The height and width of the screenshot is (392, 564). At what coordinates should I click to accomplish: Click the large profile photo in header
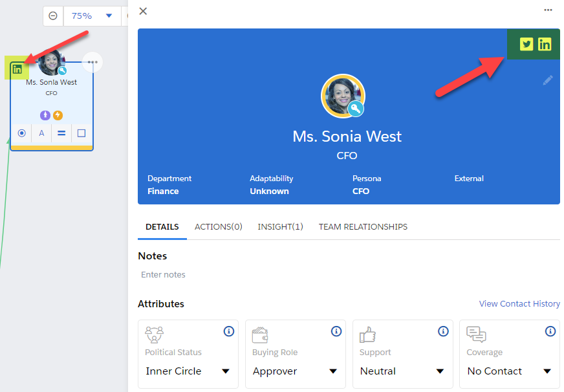[343, 96]
